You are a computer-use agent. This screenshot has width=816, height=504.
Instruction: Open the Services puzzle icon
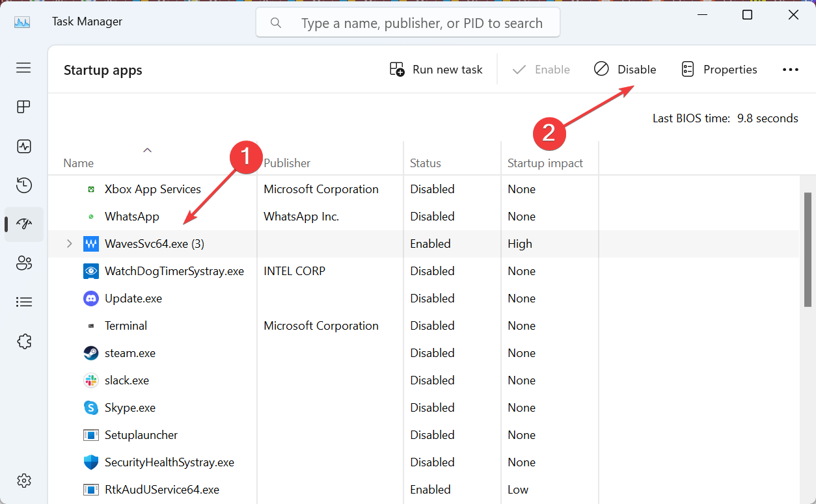point(24,341)
